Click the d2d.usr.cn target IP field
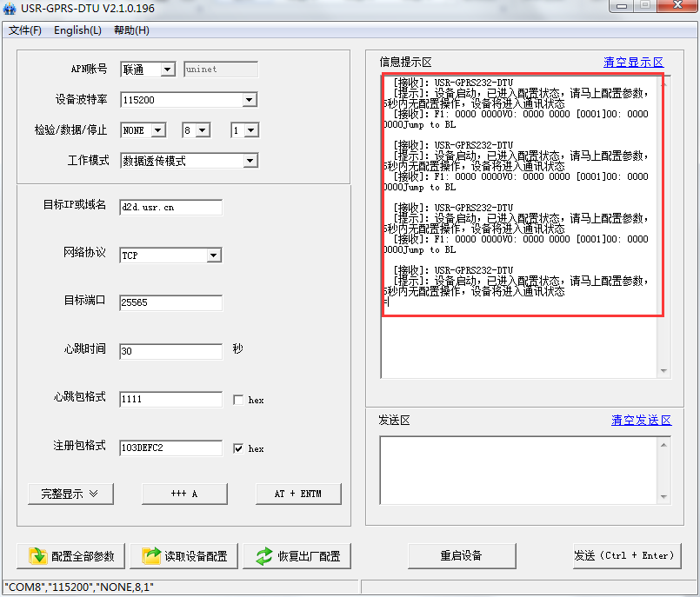Image resolution: width=700 pixels, height=597 pixels. click(x=170, y=208)
